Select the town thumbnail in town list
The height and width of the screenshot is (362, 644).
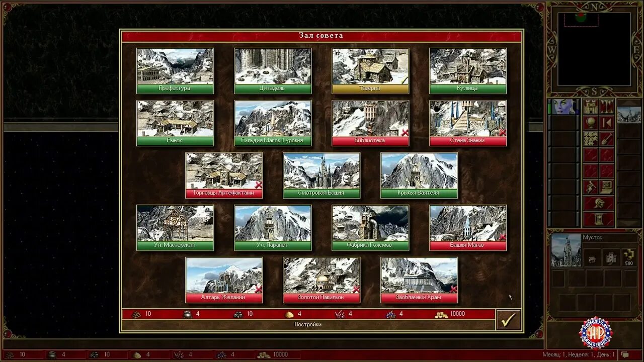[x=629, y=115]
